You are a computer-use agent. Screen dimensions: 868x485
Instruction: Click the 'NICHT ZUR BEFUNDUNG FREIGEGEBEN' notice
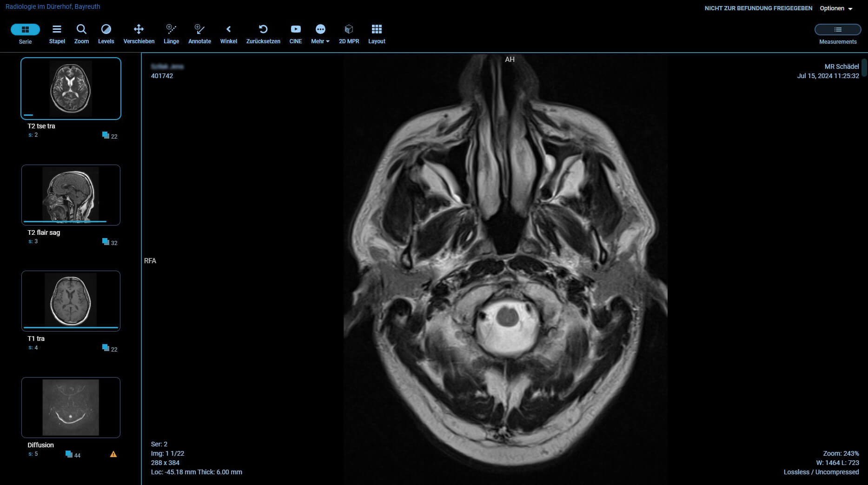coord(758,8)
